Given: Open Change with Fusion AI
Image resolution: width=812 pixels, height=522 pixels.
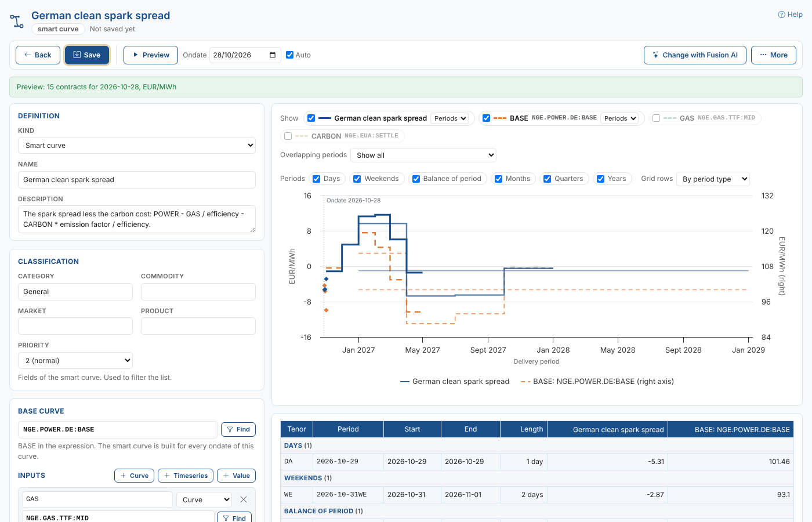Looking at the screenshot, I should [695, 55].
